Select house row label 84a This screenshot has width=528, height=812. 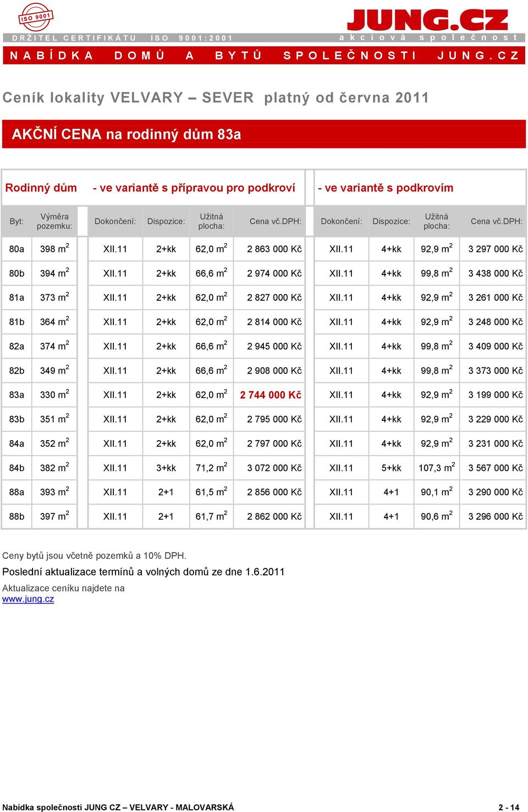(16, 443)
